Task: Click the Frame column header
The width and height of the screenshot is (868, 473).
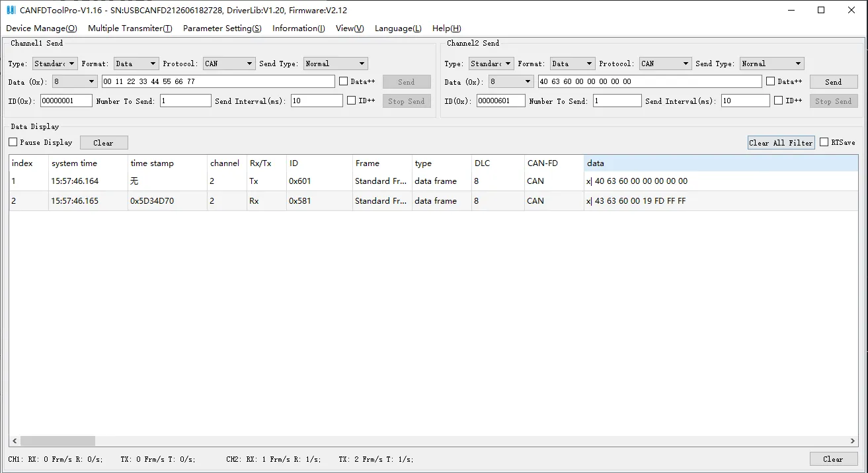Action: (x=383, y=163)
